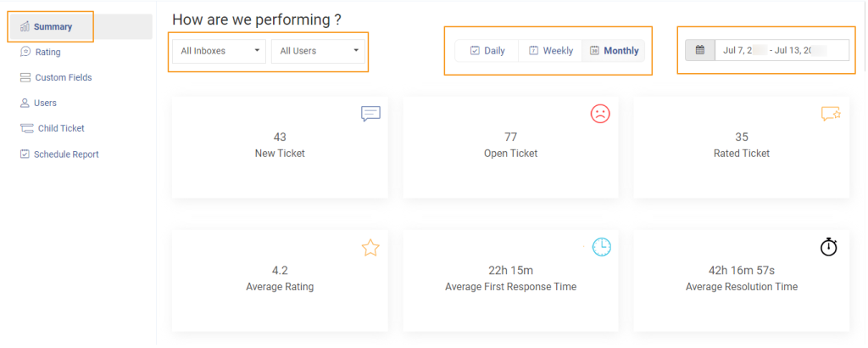Viewport: 868px width, 348px height.
Task: Click the star chat icon on Rated Ticket
Action: pyautogui.click(x=830, y=114)
